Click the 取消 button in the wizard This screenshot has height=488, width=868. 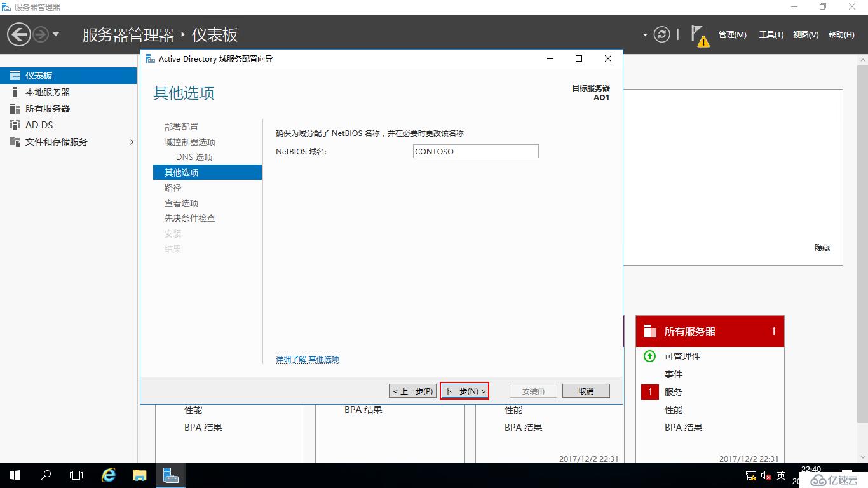[586, 391]
